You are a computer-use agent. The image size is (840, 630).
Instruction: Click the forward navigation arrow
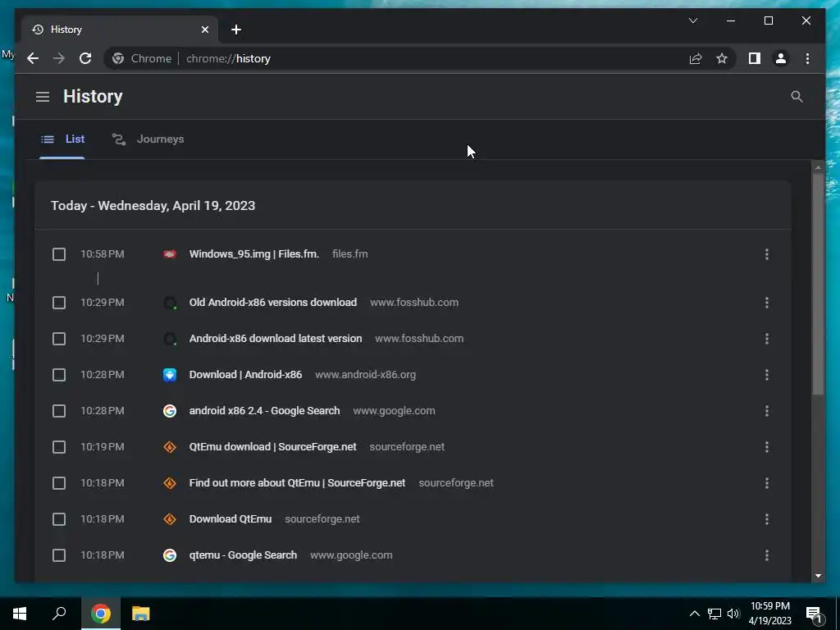(59, 58)
